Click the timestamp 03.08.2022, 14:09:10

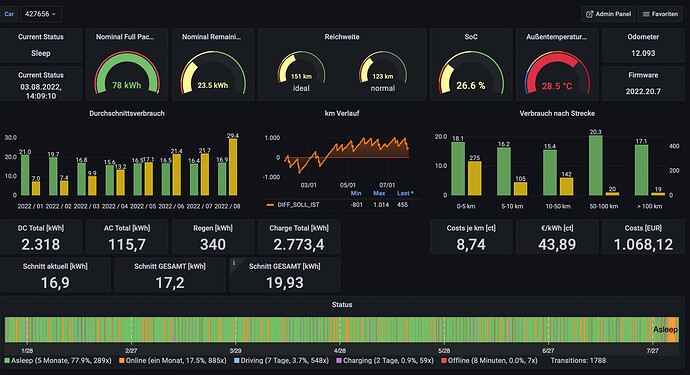[41, 92]
